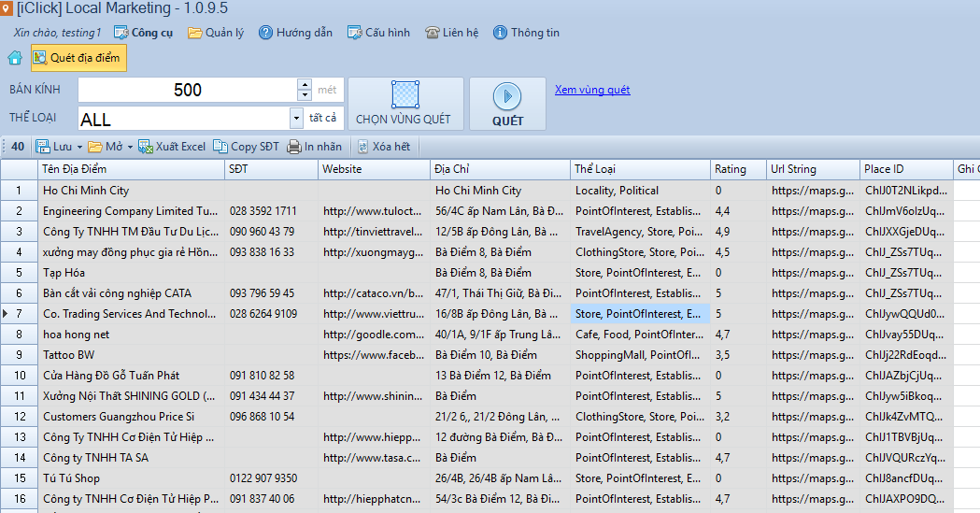Select the Tattoo BW cell

(x=131, y=355)
